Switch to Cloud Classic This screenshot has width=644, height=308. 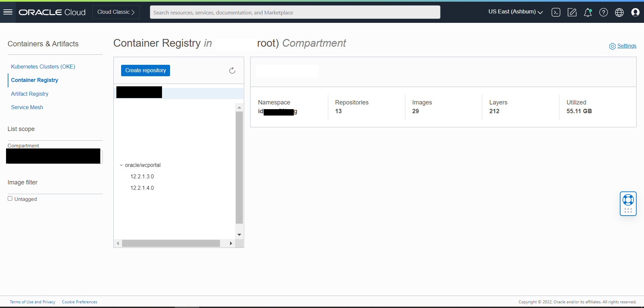[x=116, y=12]
